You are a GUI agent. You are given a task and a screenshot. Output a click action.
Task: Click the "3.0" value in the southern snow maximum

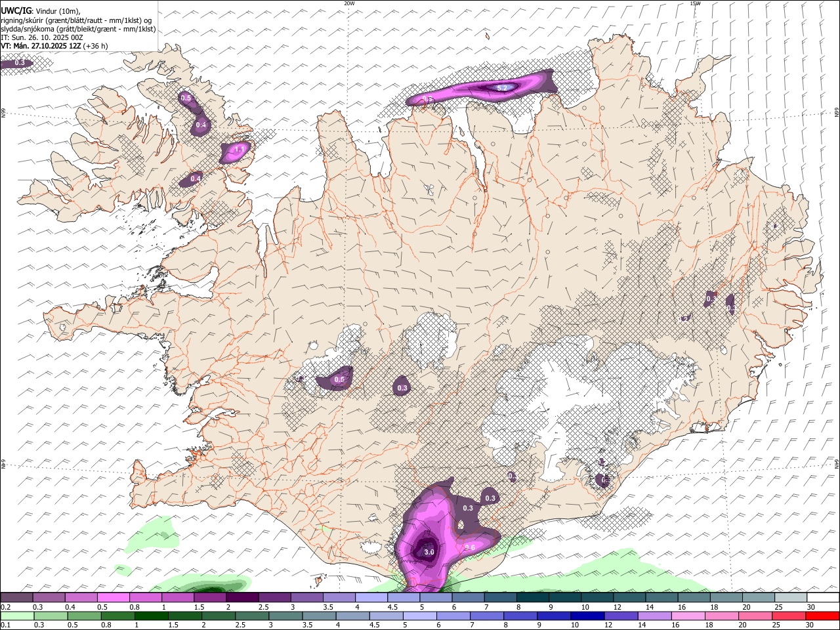(429, 553)
